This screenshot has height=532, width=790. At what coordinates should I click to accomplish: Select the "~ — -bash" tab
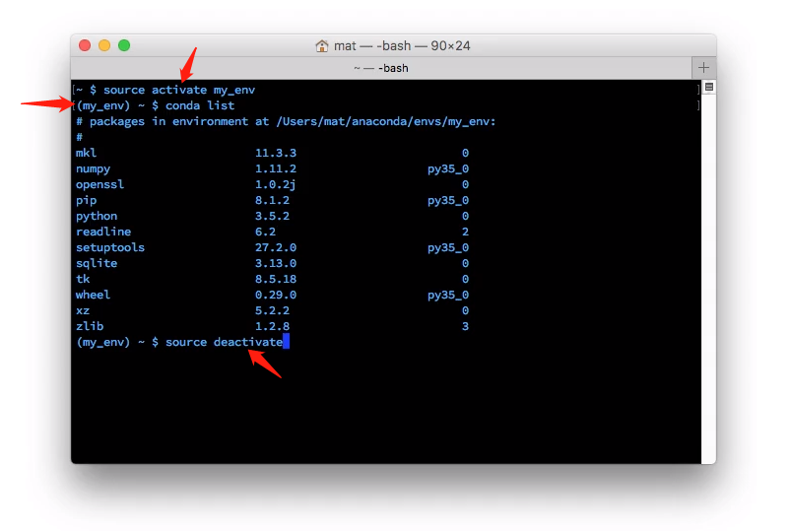point(380,68)
